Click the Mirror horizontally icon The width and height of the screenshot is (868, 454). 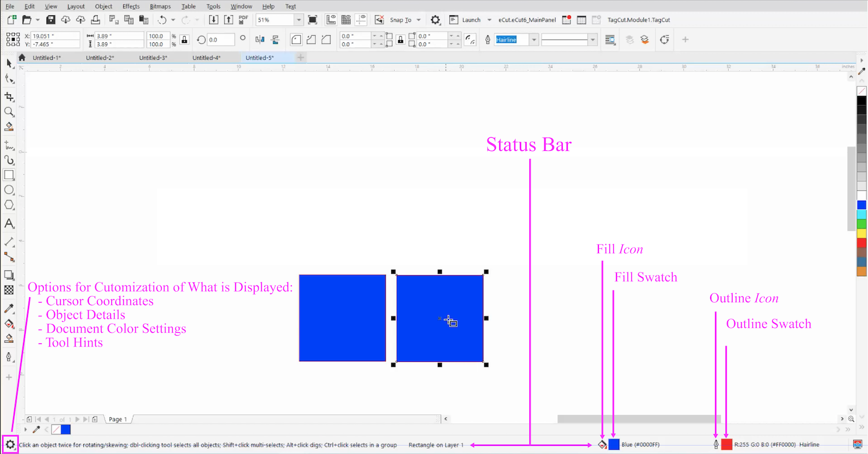(x=260, y=39)
